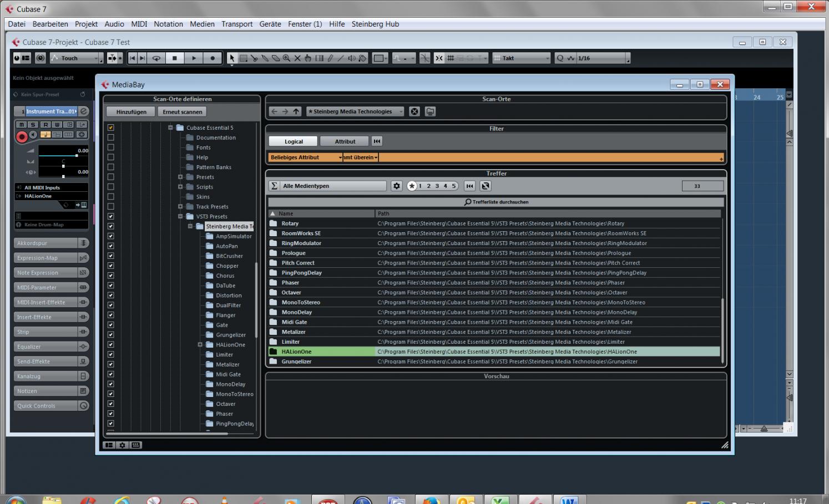The height and width of the screenshot is (504, 829).
Task: Clear selected scan location with X icon
Action: pos(414,111)
